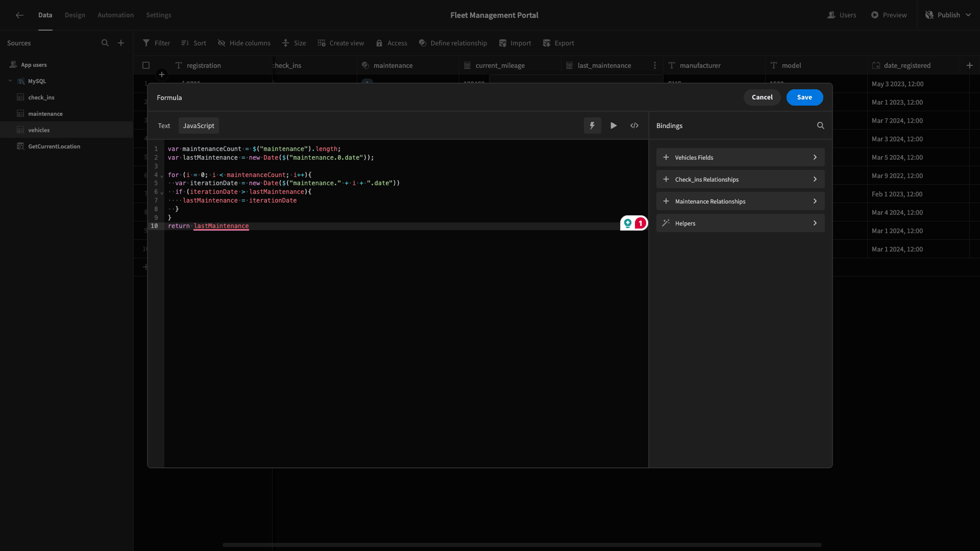This screenshot has width=980, height=551.
Task: Switch to the Data tab
Action: point(45,15)
